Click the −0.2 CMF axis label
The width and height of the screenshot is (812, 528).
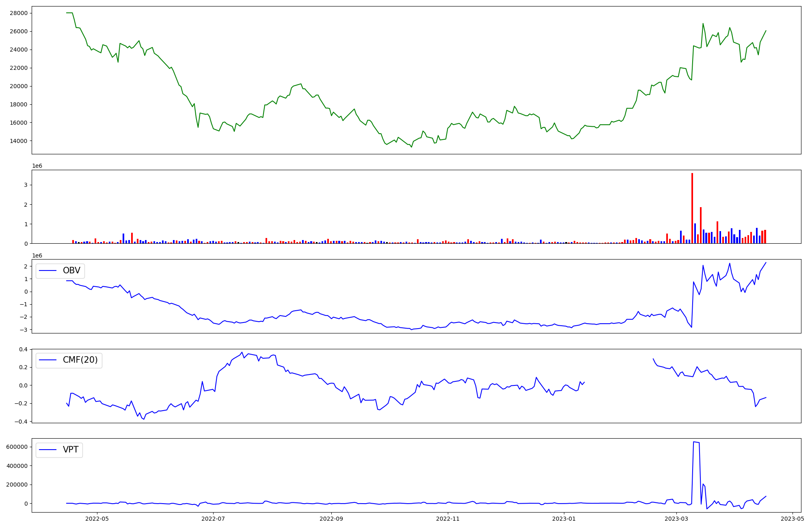point(21,403)
